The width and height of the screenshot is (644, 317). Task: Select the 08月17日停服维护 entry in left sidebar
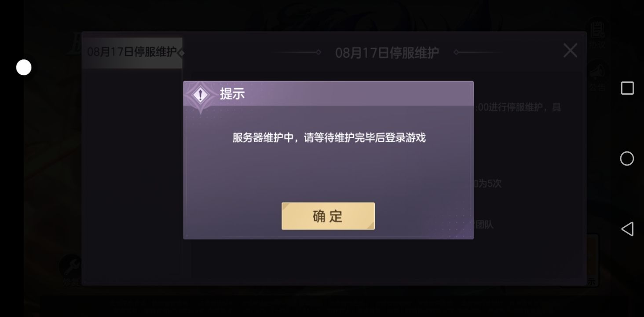(132, 52)
